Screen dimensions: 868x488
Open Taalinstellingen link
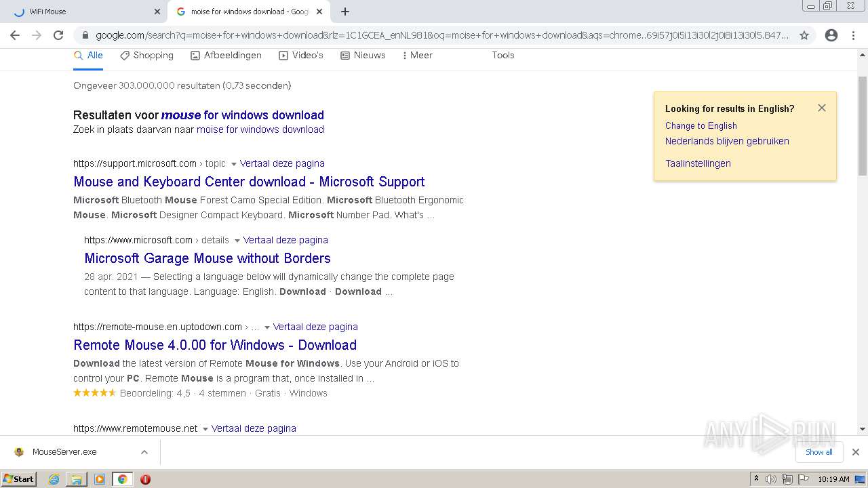[x=698, y=163]
